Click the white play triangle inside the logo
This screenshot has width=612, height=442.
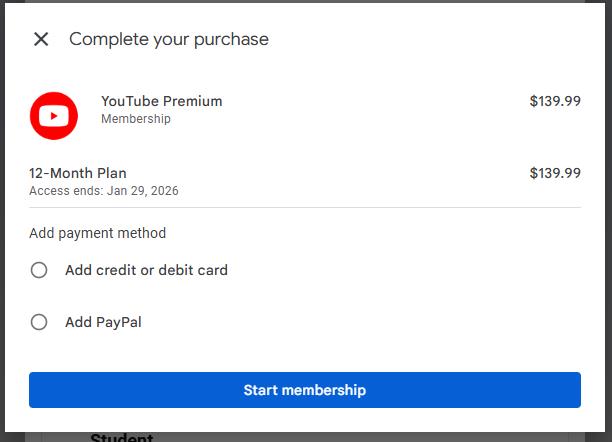click(x=54, y=116)
